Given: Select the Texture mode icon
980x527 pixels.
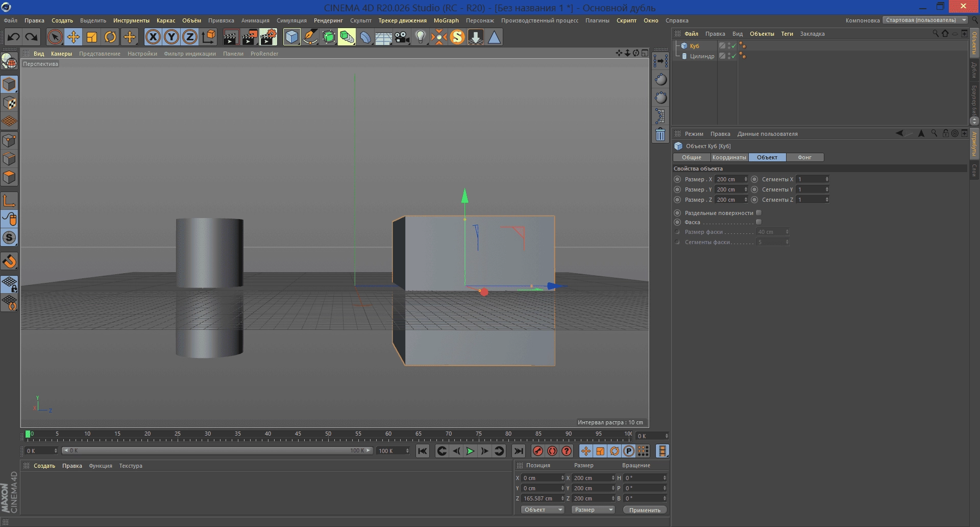Looking at the screenshot, I should click(9, 103).
